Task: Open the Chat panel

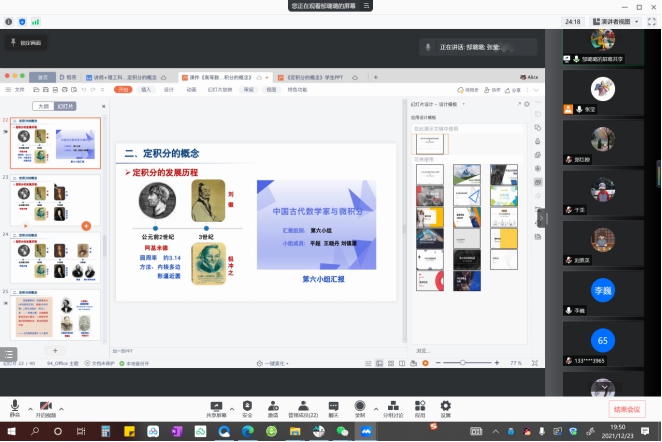Action: click(334, 405)
